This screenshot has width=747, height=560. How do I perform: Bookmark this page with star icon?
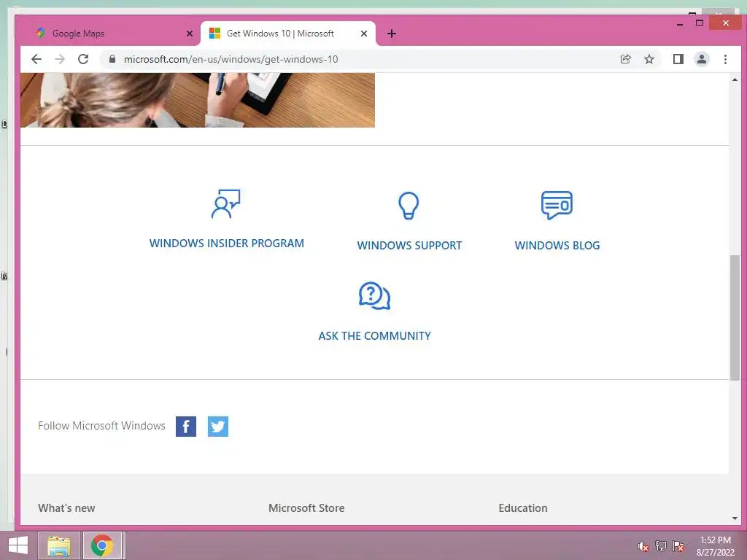click(x=649, y=59)
